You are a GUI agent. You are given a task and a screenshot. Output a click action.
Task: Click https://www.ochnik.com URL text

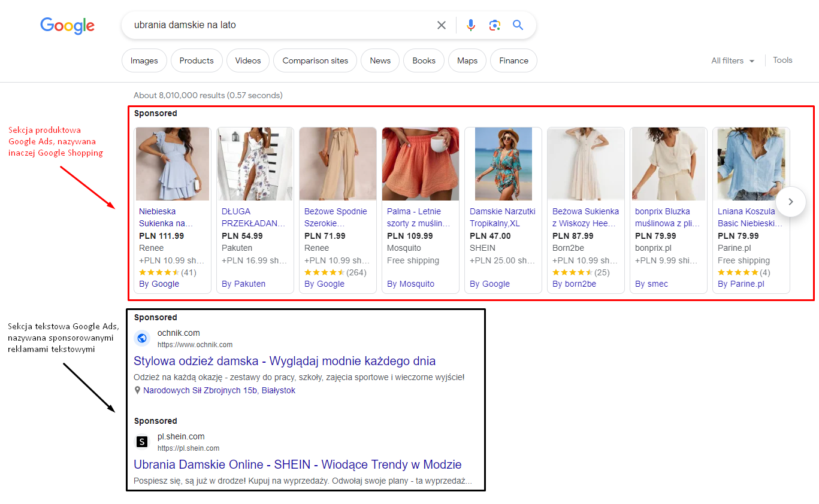pos(195,345)
